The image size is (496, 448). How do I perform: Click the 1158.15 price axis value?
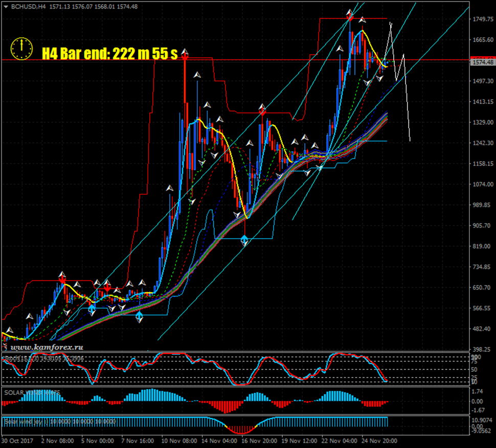click(x=483, y=164)
